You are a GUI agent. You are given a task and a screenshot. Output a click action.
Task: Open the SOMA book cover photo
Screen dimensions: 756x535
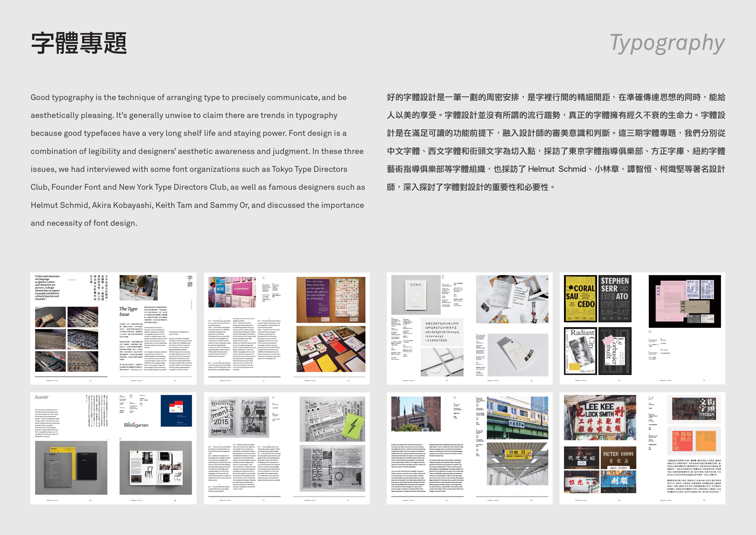(416, 295)
